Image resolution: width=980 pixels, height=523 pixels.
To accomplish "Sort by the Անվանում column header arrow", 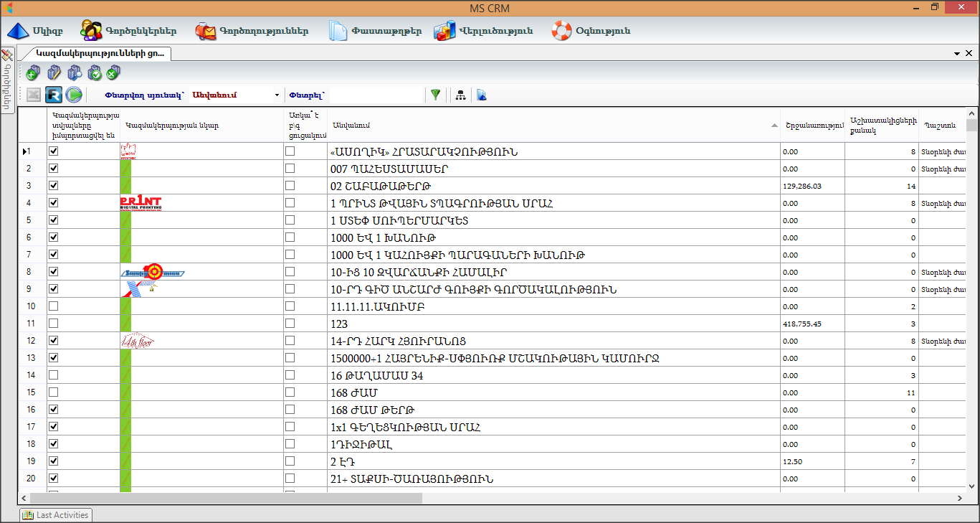I will click(774, 126).
